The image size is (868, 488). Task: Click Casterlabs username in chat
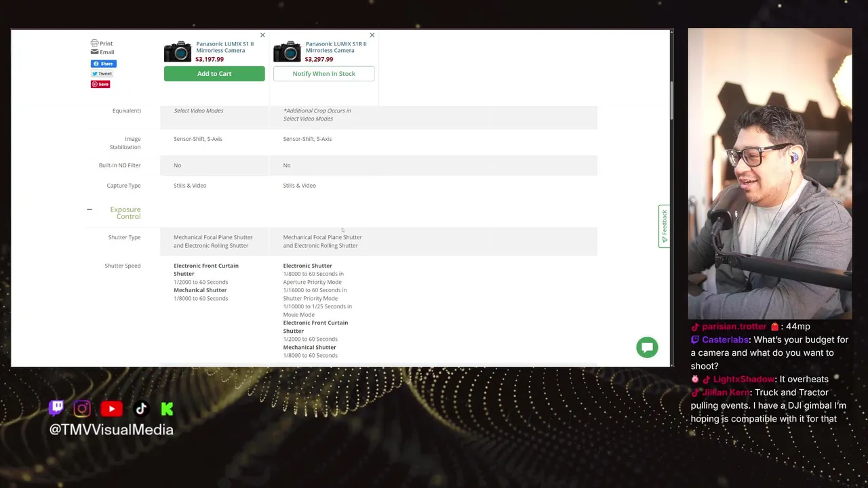725,340
